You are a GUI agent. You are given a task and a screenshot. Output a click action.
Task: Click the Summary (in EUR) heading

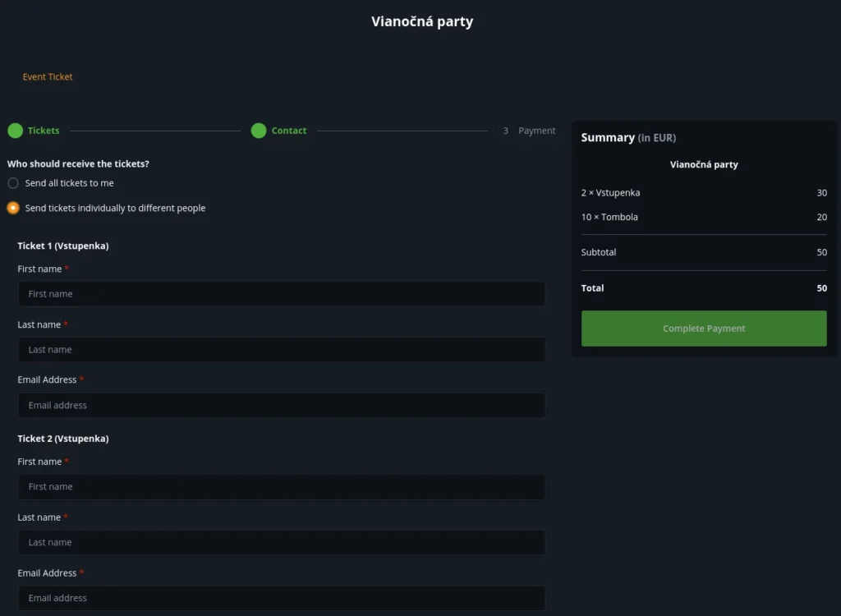[628, 138]
